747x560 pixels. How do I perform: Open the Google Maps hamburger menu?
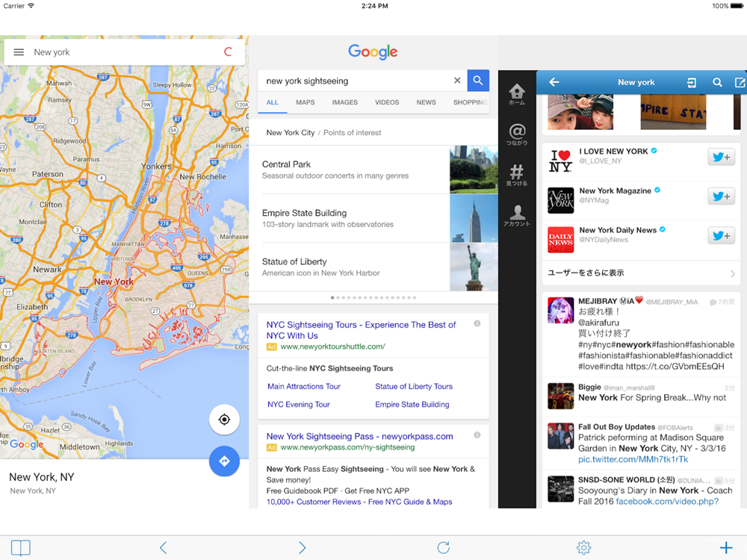(19, 52)
